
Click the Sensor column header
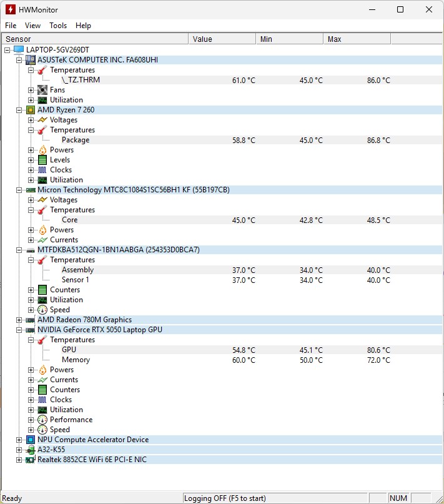(x=95, y=39)
